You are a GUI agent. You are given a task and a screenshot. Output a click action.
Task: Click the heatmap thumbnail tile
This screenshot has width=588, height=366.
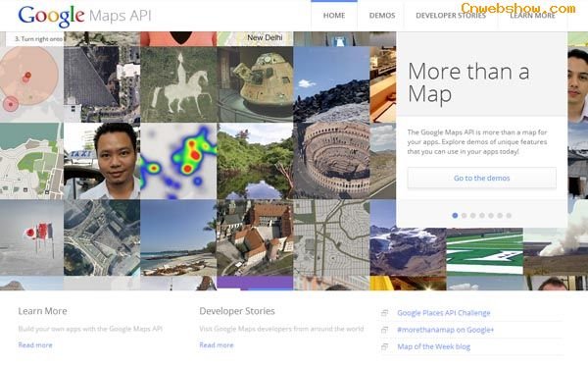pos(178,161)
